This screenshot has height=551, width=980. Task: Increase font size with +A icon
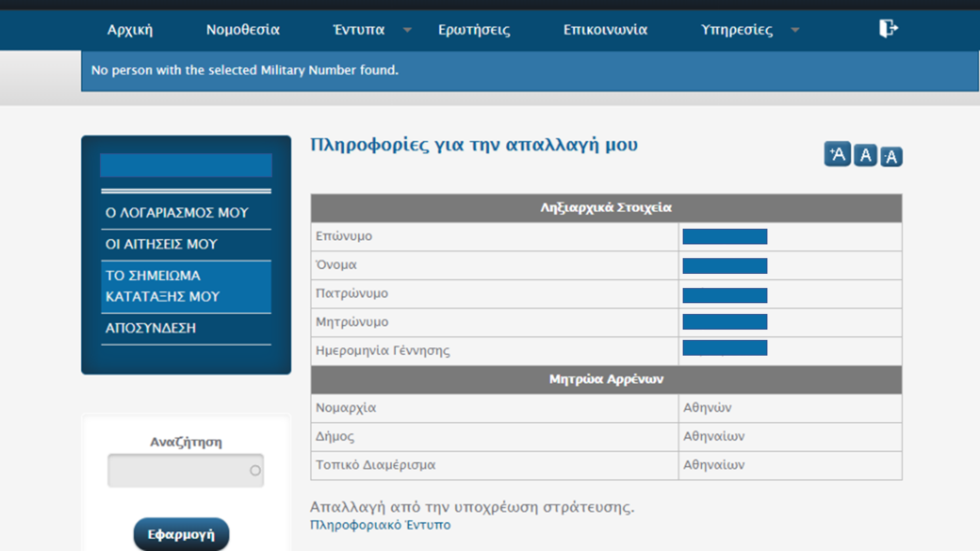click(x=837, y=154)
